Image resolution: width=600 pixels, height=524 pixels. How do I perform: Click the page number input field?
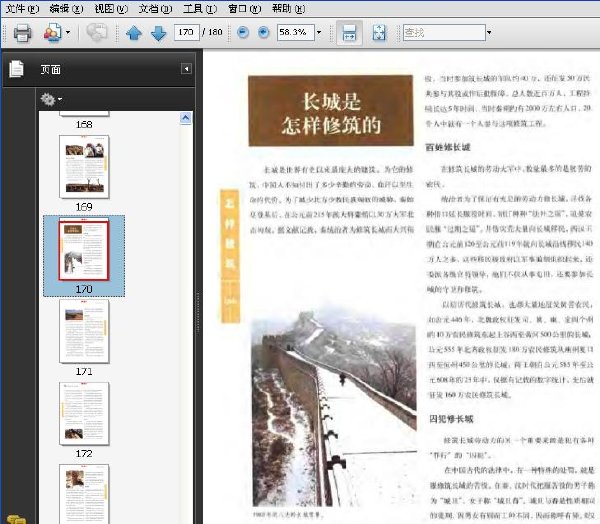186,32
